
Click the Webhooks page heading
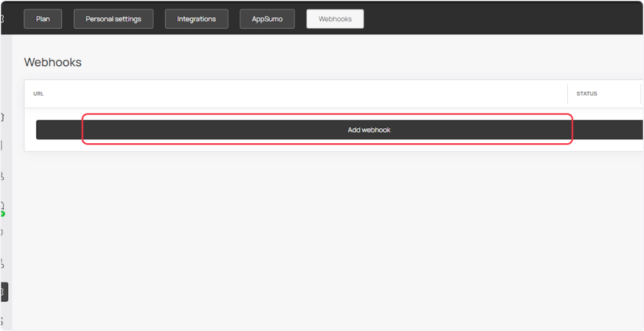click(x=53, y=62)
